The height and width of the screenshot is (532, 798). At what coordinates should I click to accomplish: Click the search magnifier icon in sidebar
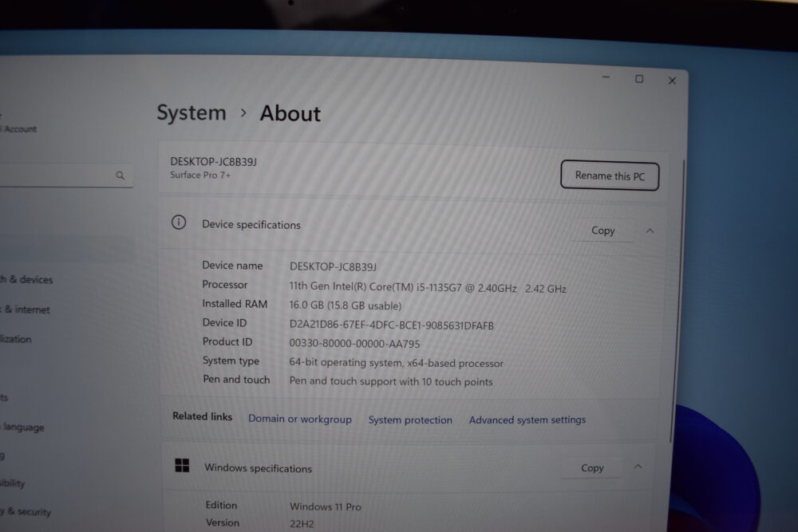click(x=120, y=175)
